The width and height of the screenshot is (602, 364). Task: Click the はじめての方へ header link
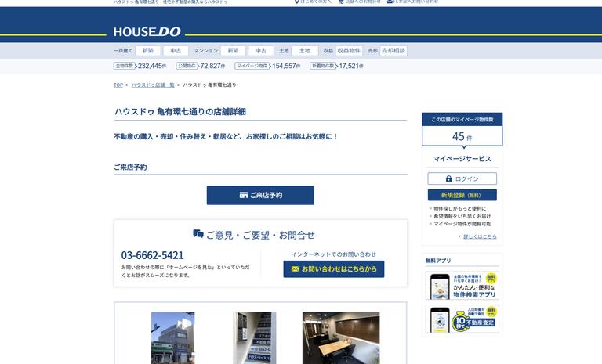point(316,2)
